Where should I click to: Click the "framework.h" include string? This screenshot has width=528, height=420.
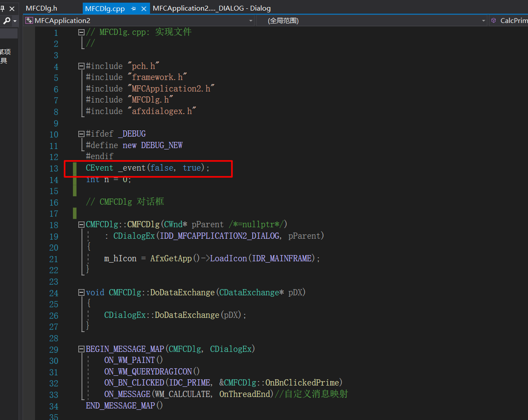(x=157, y=77)
